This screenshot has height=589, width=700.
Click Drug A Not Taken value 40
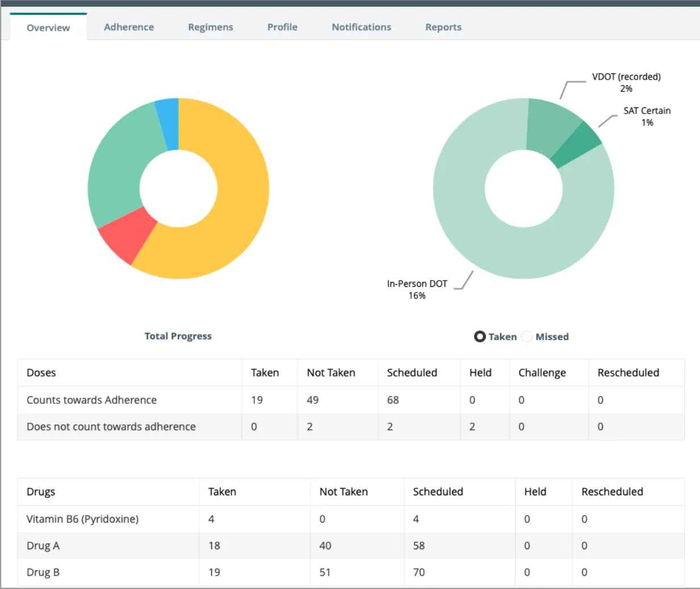(x=325, y=545)
